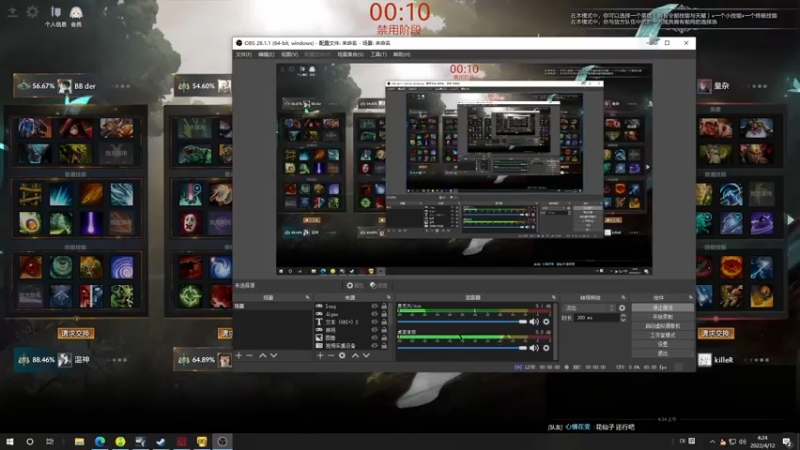
Task: Click the 时长 300 ms duration field
Action: click(596, 318)
